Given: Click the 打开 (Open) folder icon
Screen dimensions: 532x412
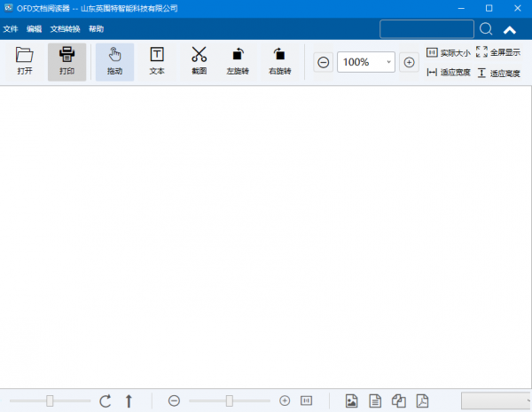Looking at the screenshot, I should tap(25, 56).
